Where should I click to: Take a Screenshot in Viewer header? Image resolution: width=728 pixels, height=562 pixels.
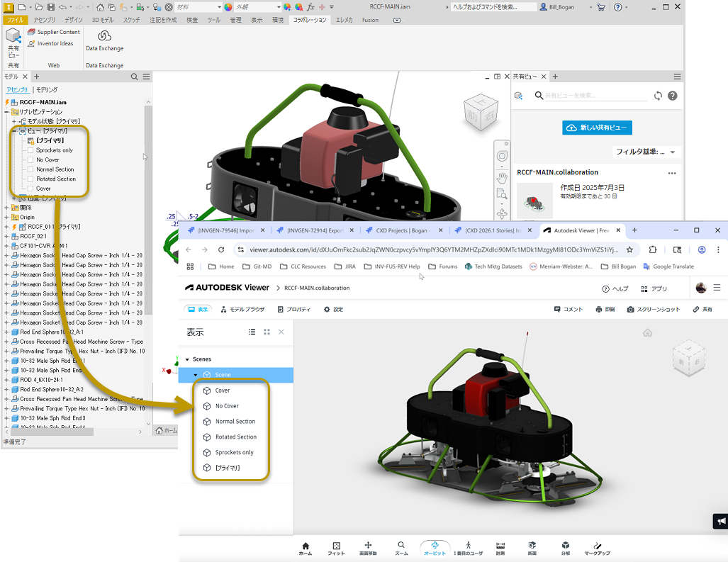(654, 310)
